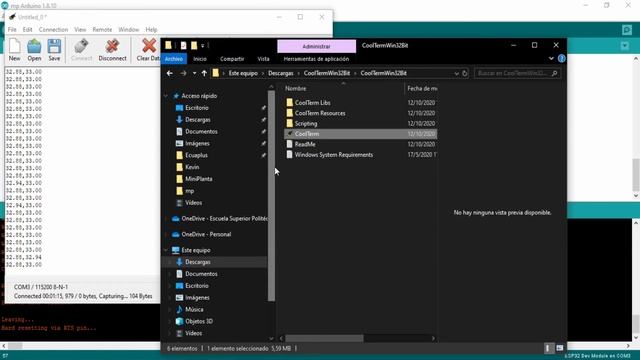Image resolution: width=640 pixels, height=360 pixels.
Task: Click New folder icon in Explorer title bar
Action: coord(194,45)
